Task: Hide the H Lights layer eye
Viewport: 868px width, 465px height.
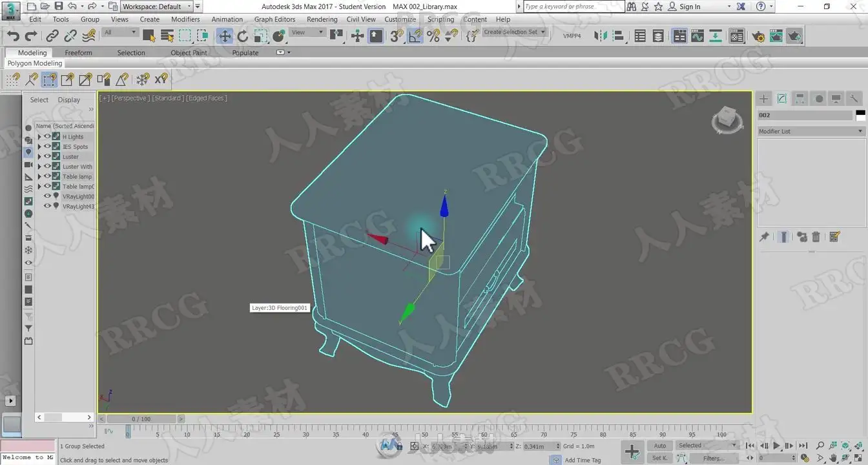Action: pos(47,137)
